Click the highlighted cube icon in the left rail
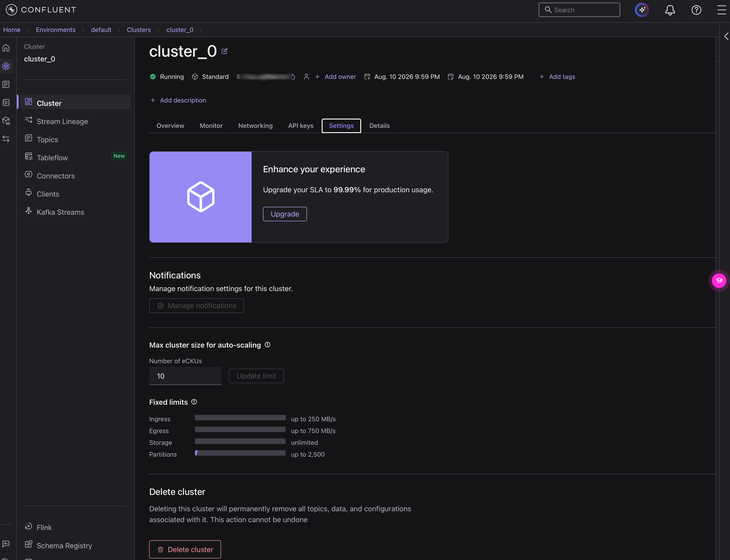Viewport: 730px width, 560px height. pos(6,66)
